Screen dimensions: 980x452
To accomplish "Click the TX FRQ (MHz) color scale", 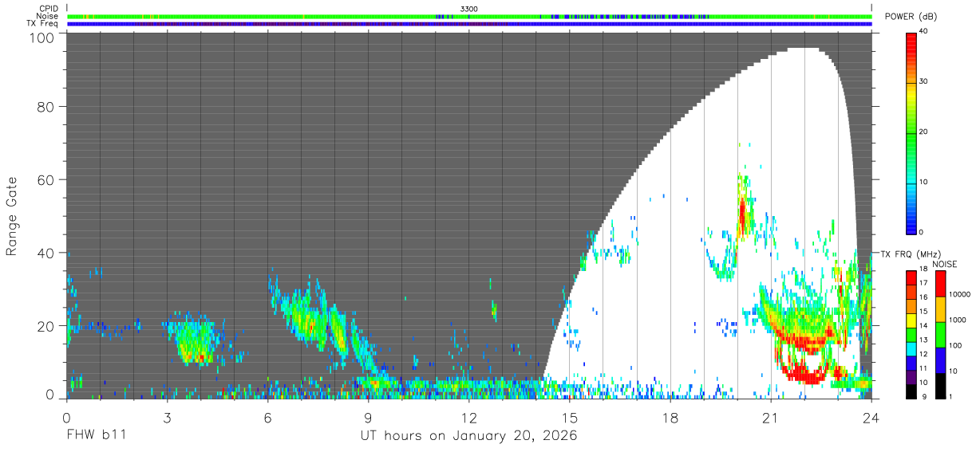I will (x=911, y=333).
